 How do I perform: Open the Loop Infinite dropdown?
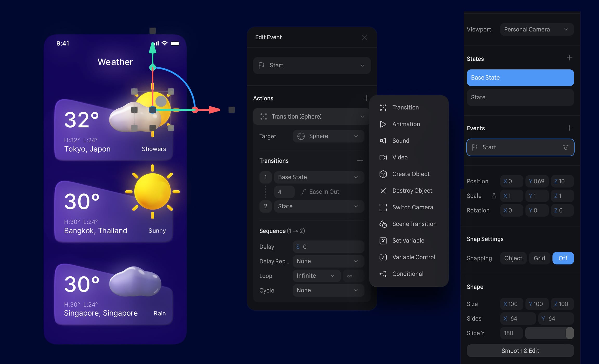coord(316,276)
